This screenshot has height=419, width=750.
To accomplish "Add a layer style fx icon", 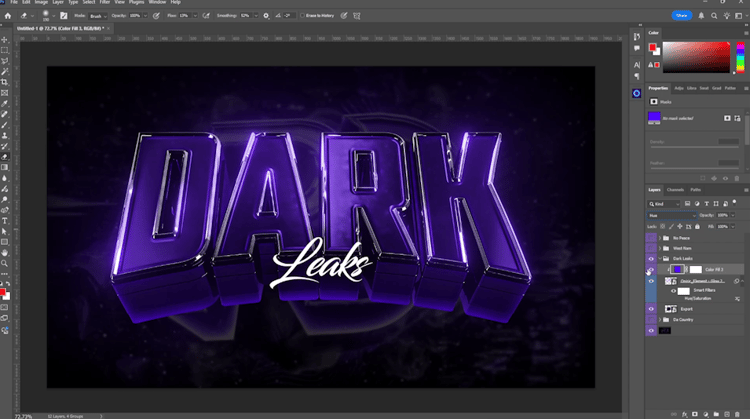I will pyautogui.click(x=684, y=414).
